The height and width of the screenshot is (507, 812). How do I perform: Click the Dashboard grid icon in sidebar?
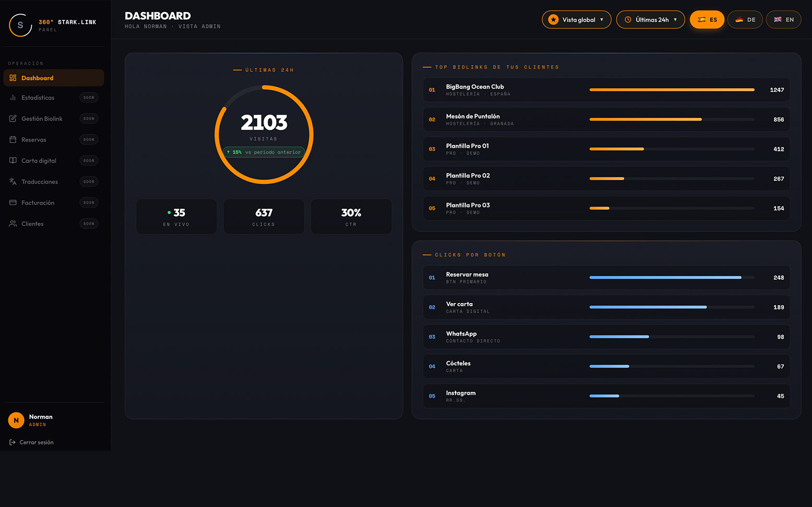point(13,78)
